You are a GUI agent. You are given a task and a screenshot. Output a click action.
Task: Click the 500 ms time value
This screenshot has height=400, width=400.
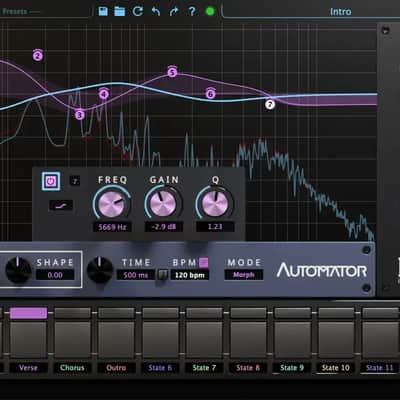(135, 275)
